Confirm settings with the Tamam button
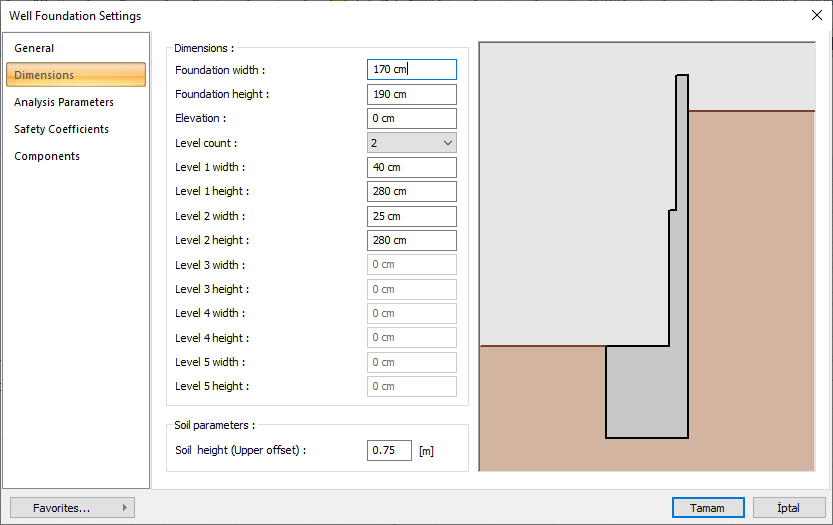 click(x=707, y=508)
